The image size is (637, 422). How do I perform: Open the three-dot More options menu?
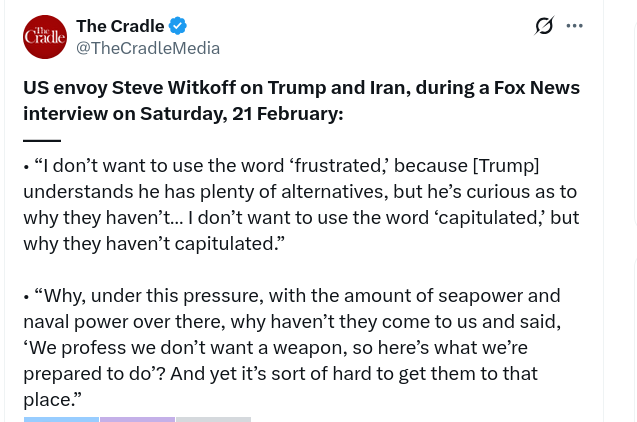(574, 26)
